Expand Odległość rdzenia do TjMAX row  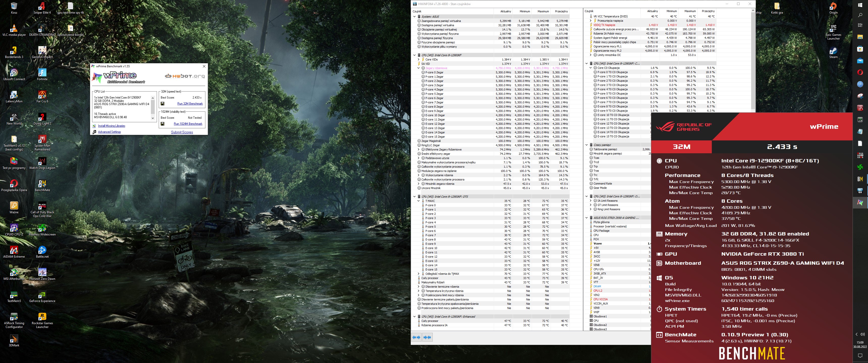coord(419,274)
